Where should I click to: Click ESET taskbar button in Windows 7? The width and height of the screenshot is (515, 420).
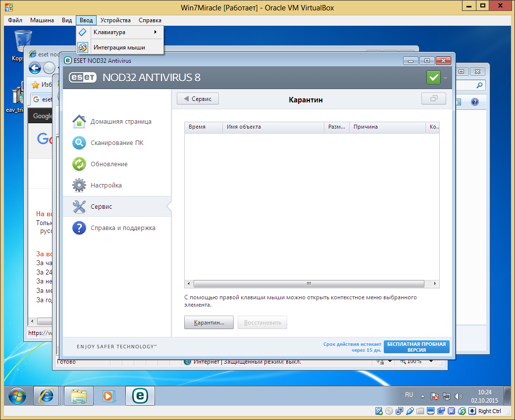[140, 396]
